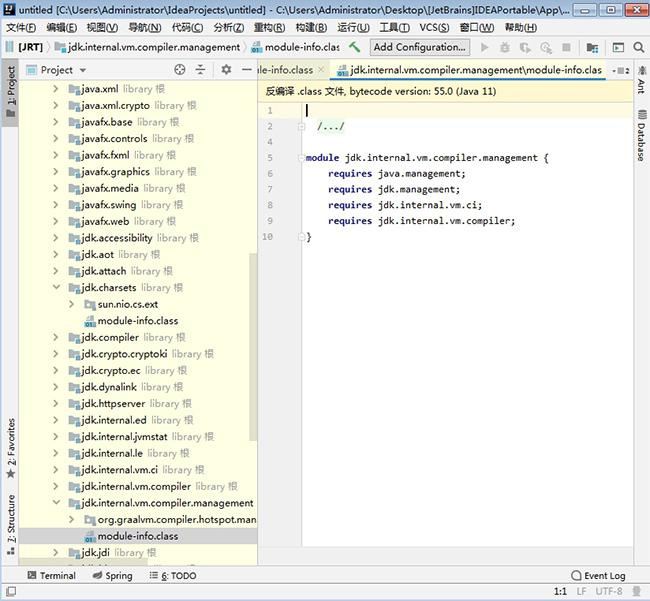The image size is (650, 601).
Task: Click the Profiler run icon
Action: coord(546,47)
